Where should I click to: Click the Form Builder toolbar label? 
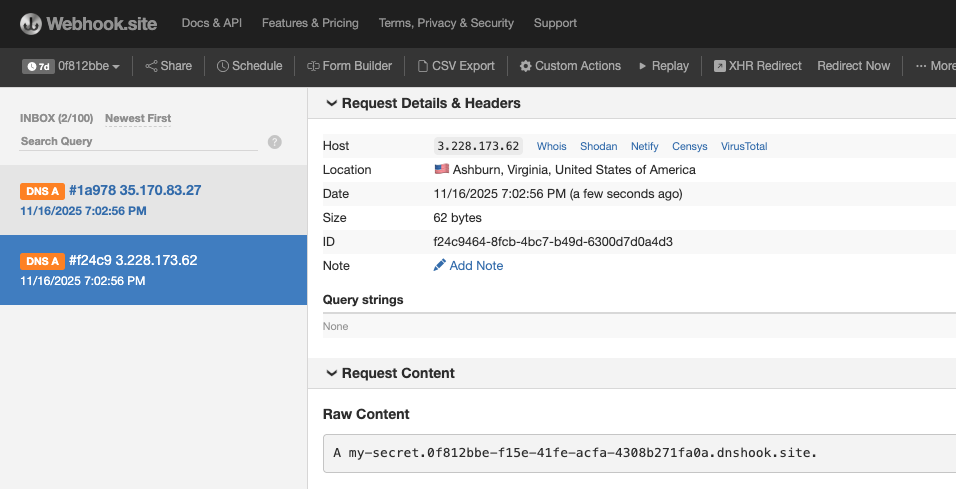click(x=357, y=66)
